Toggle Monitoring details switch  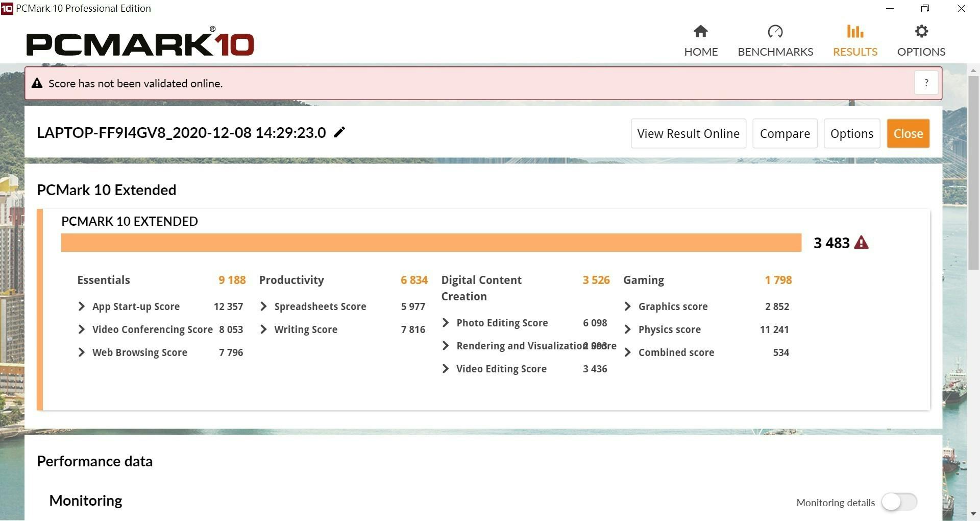[899, 502]
